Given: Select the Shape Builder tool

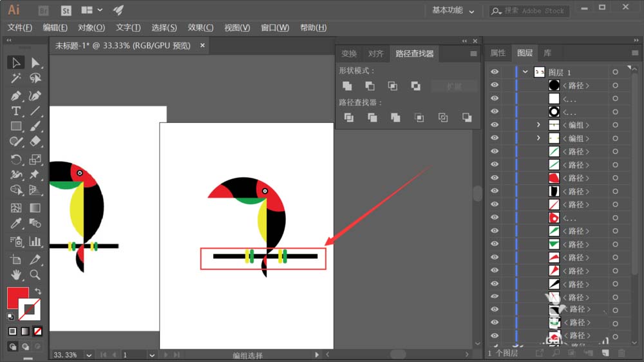Looking at the screenshot, I should tap(15, 190).
